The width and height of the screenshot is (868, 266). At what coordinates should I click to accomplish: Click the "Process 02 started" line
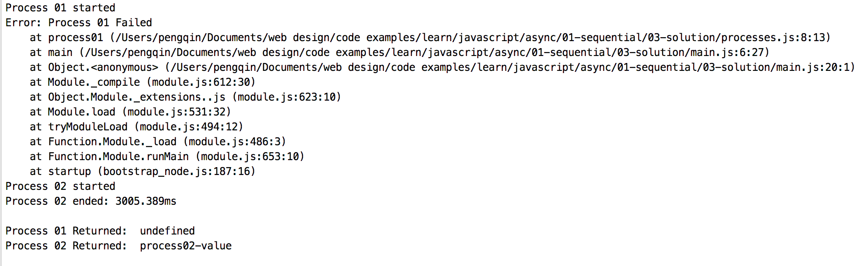click(60, 186)
